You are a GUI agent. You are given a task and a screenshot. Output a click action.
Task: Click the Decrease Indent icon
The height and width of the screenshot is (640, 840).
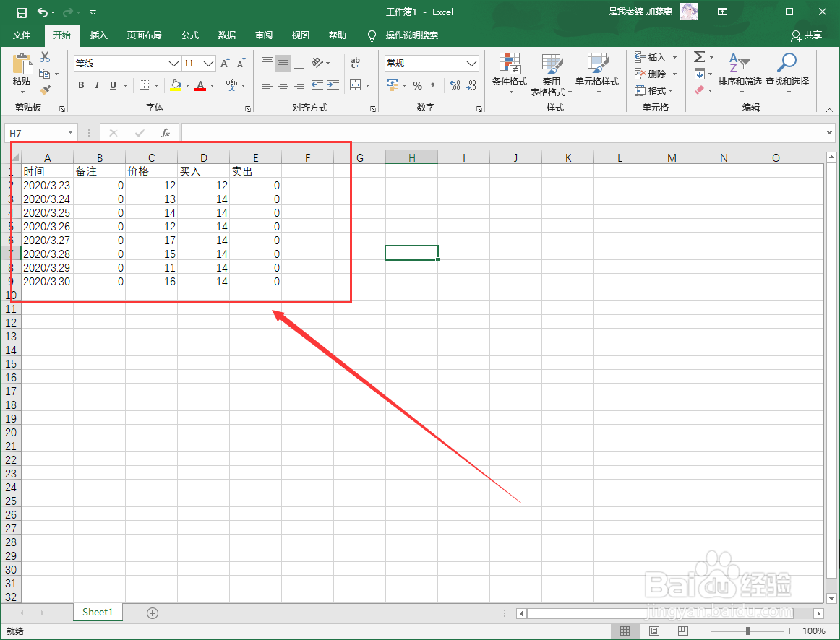pyautogui.click(x=317, y=85)
